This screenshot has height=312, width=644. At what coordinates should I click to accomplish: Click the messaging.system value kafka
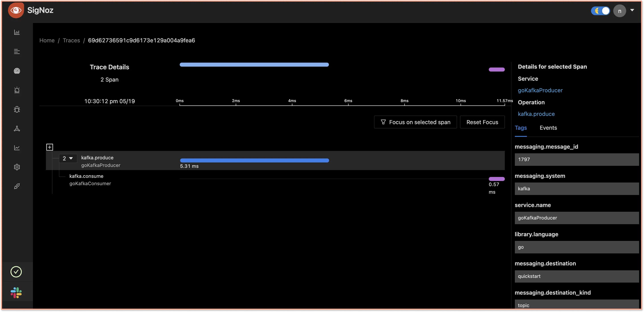(x=577, y=189)
